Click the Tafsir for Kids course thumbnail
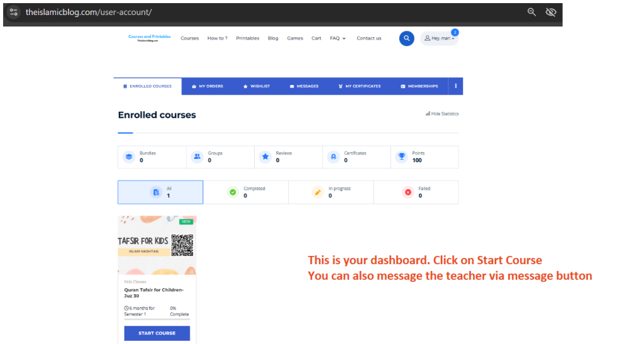The width and height of the screenshot is (644, 344). pos(157,245)
